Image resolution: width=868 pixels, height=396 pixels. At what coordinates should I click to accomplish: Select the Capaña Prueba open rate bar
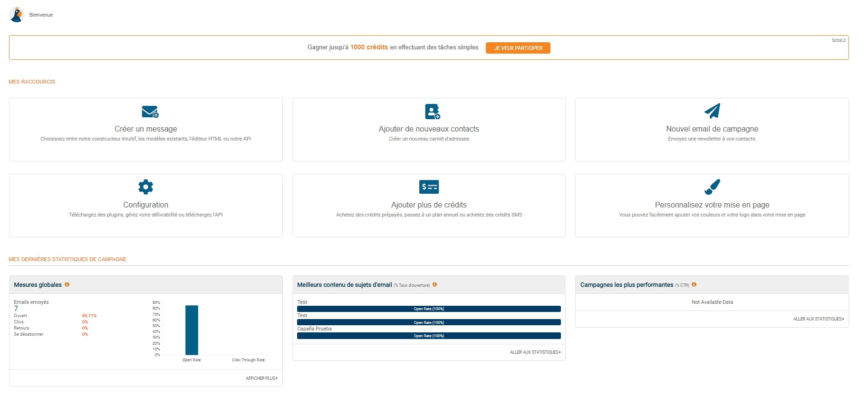(429, 336)
